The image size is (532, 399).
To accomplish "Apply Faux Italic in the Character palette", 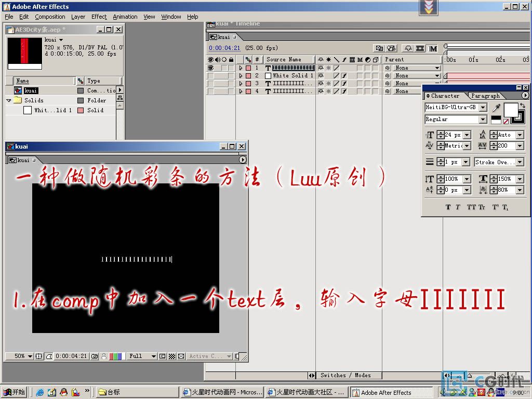I will coord(458,207).
